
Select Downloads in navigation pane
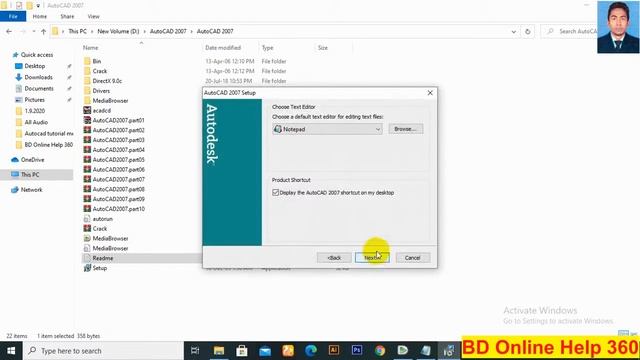tap(38, 77)
